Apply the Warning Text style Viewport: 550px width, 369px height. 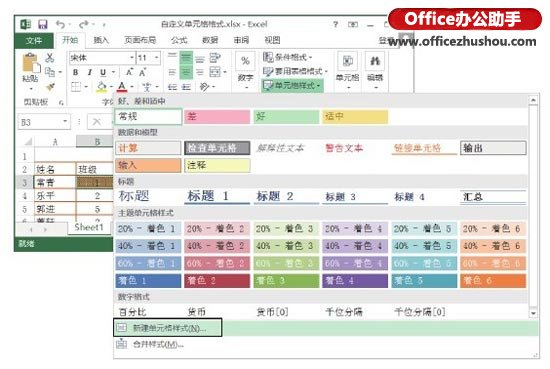tap(355, 148)
